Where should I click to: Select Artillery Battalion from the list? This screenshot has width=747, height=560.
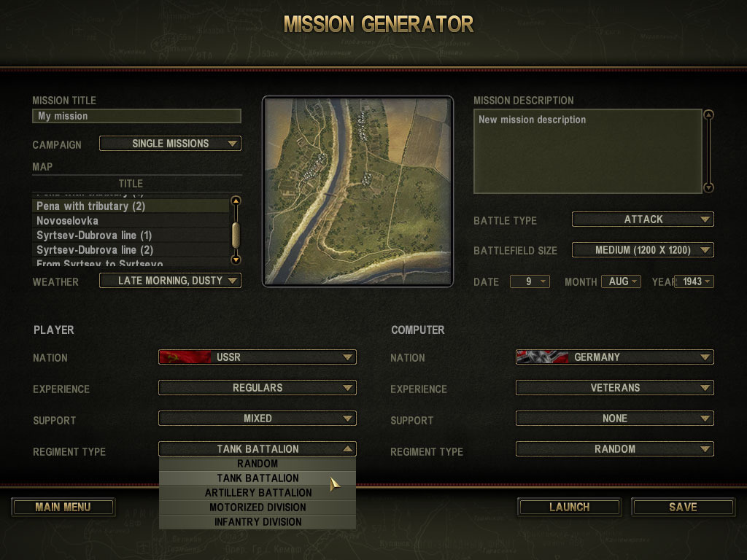[258, 493]
